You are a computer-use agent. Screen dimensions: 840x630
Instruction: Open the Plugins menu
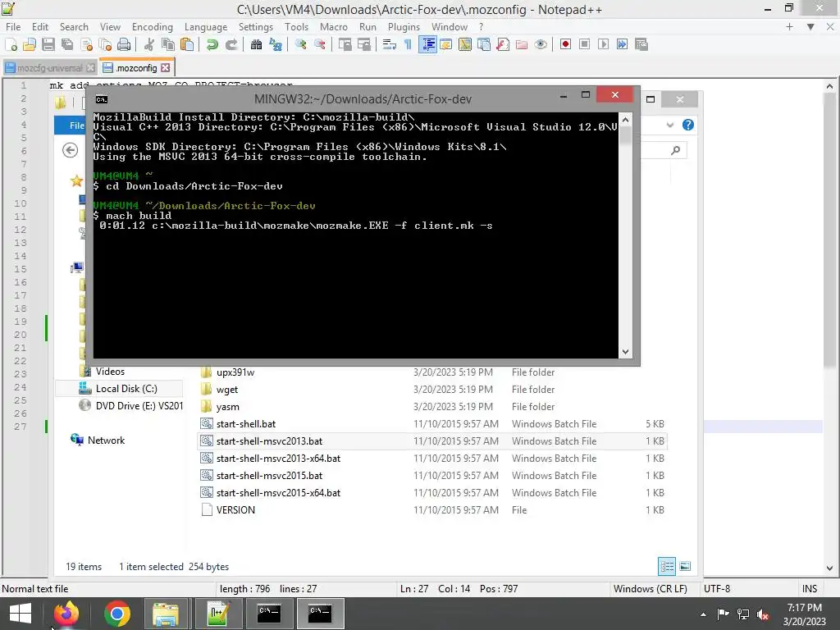404,27
